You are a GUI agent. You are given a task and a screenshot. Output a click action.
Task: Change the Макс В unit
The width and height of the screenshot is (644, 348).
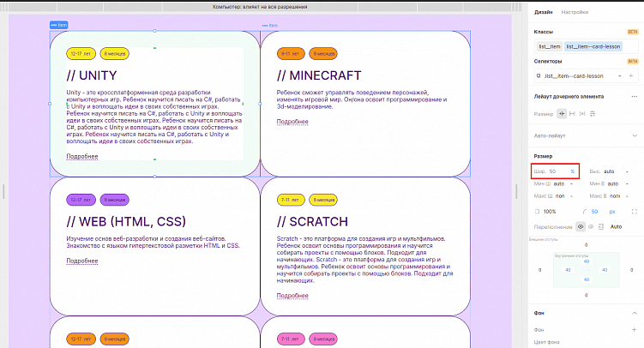click(x=627, y=196)
